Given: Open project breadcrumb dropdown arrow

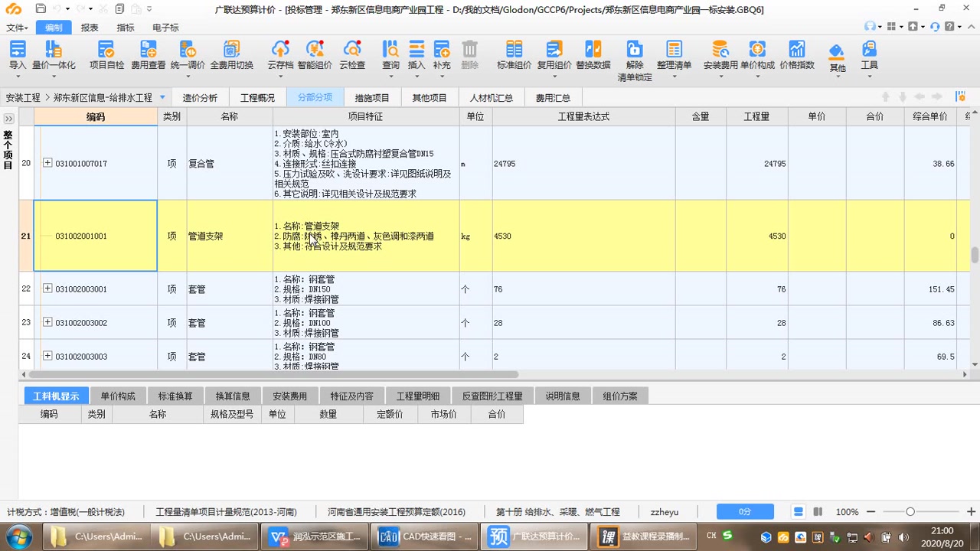Looking at the screenshot, I should (162, 98).
